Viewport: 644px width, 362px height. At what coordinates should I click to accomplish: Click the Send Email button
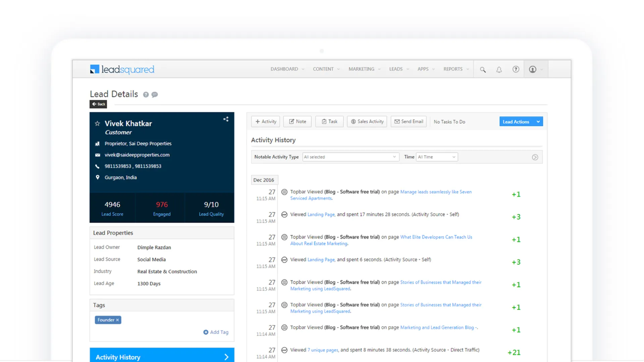409,122
